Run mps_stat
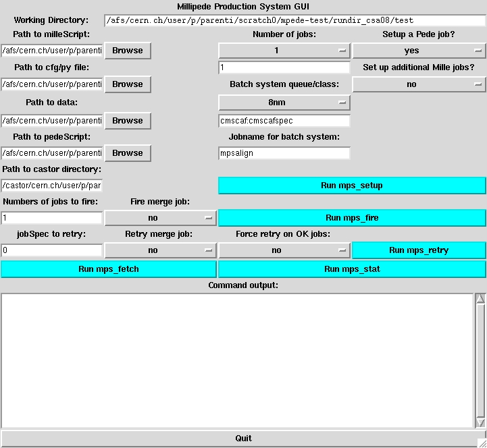This screenshot has width=487, height=448. tap(352, 269)
